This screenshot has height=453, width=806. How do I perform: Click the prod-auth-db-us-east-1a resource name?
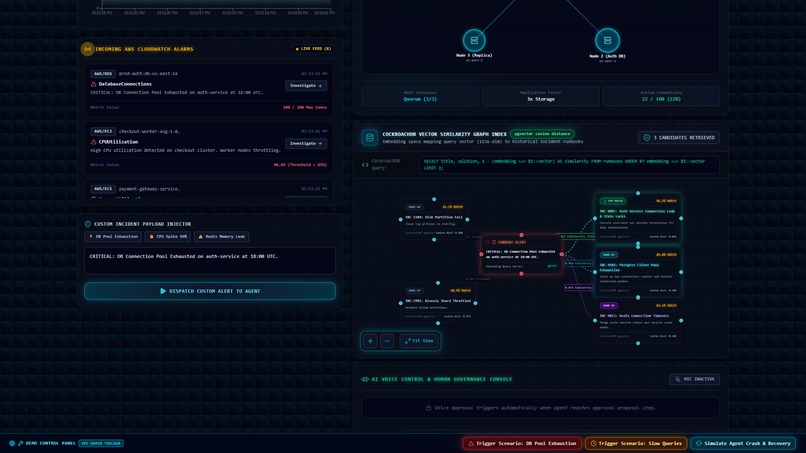click(x=148, y=74)
